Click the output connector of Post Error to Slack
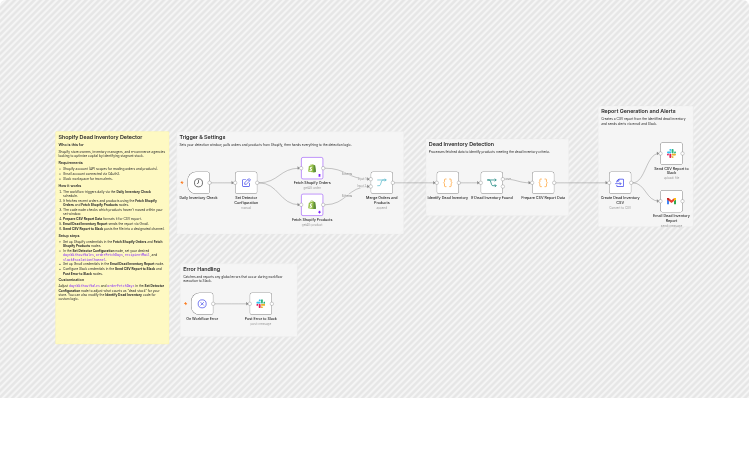This screenshot has width=749, height=450. pyautogui.click(x=272, y=304)
